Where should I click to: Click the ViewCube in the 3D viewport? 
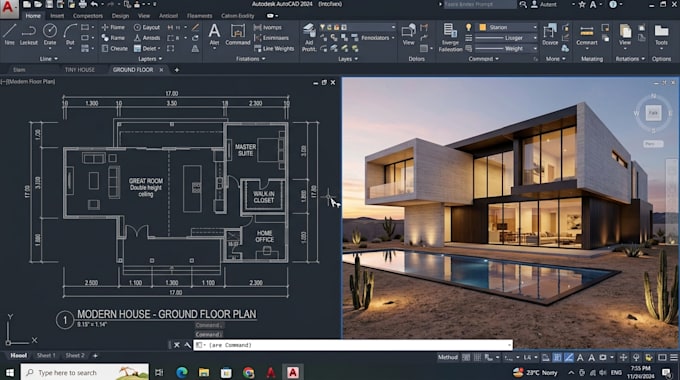(653, 113)
